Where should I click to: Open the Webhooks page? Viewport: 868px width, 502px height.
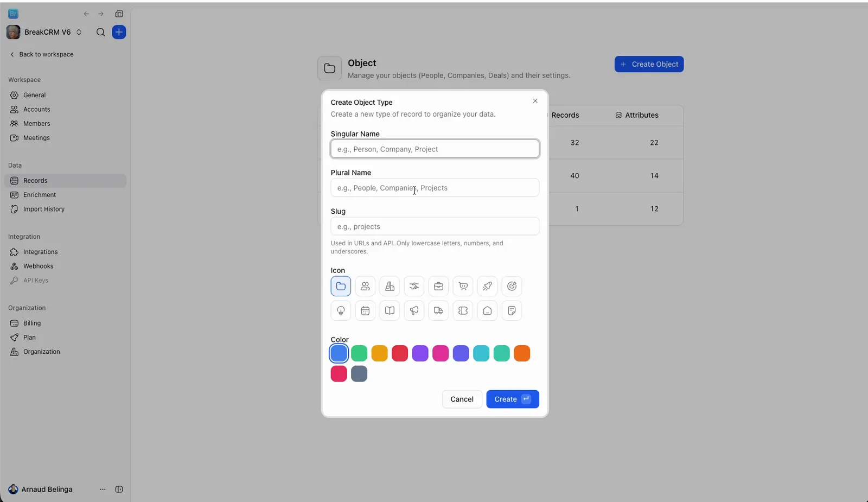pyautogui.click(x=65, y=266)
